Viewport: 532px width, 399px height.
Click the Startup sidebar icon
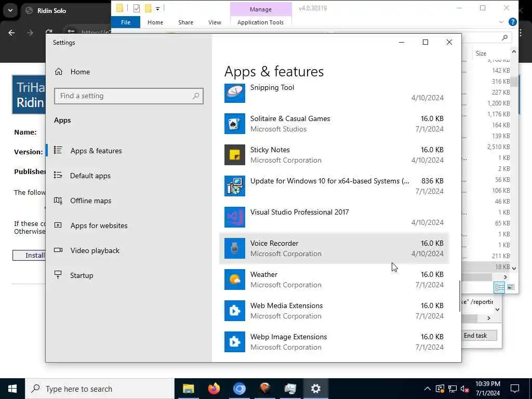click(58, 275)
